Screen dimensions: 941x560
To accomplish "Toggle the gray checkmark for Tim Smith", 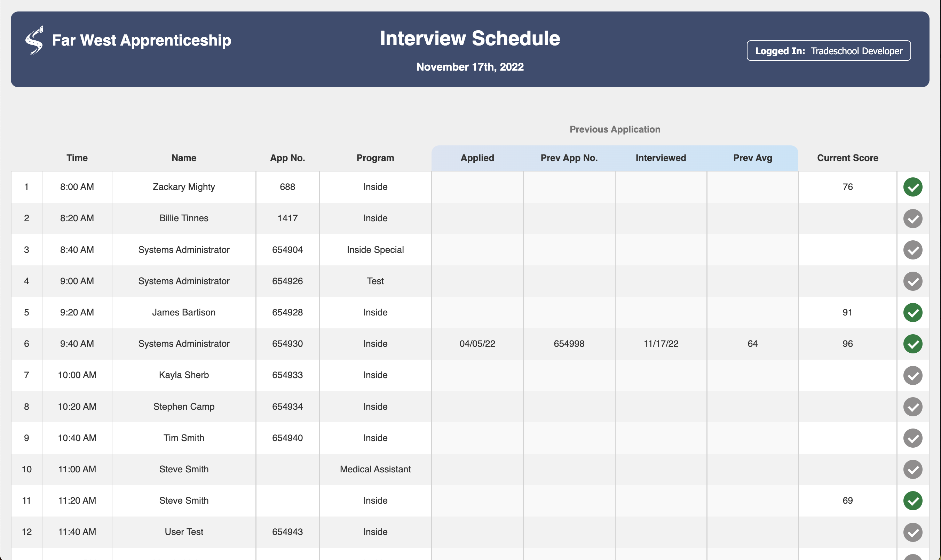I will click(x=913, y=438).
